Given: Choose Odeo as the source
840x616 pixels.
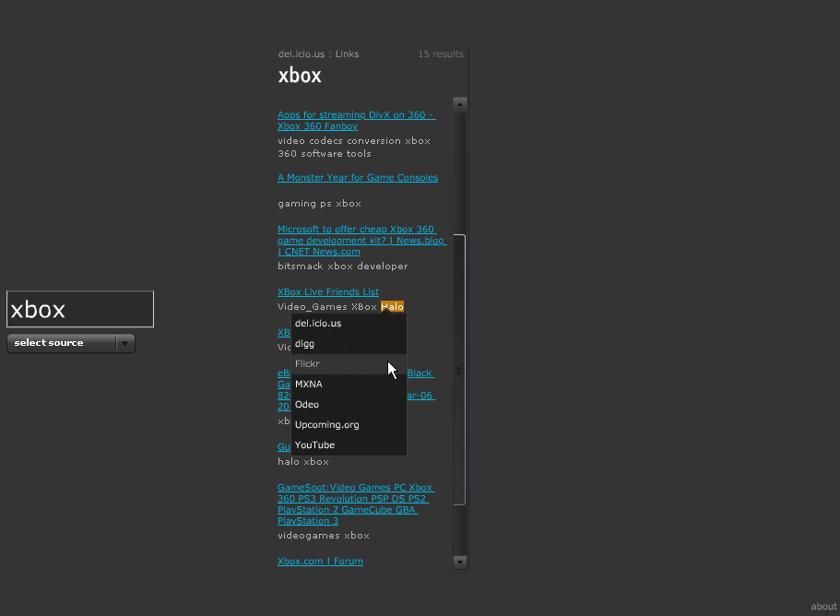Looking at the screenshot, I should pos(307,405).
